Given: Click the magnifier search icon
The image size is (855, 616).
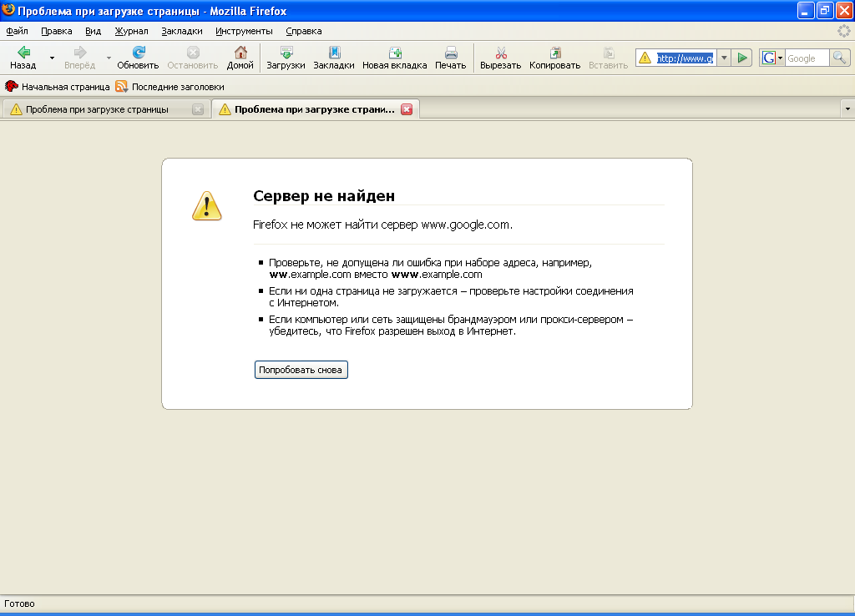Looking at the screenshot, I should [840, 58].
